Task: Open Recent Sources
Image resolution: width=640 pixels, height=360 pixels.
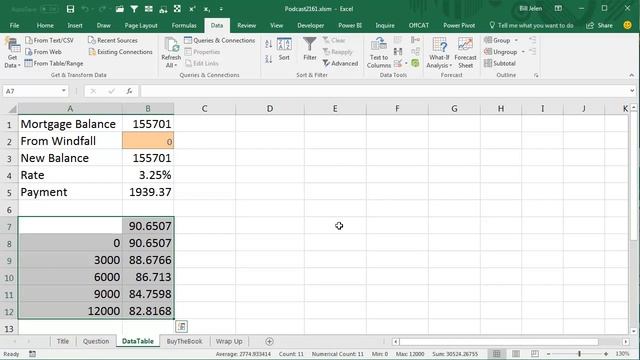Action: tap(113, 40)
